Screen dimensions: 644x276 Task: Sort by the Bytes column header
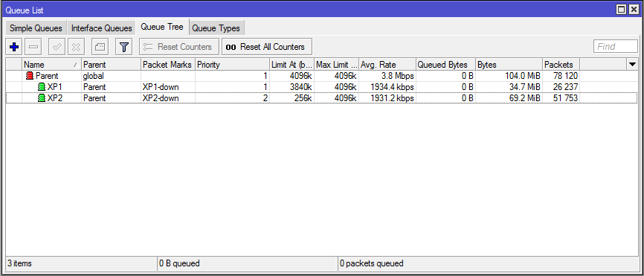point(509,65)
